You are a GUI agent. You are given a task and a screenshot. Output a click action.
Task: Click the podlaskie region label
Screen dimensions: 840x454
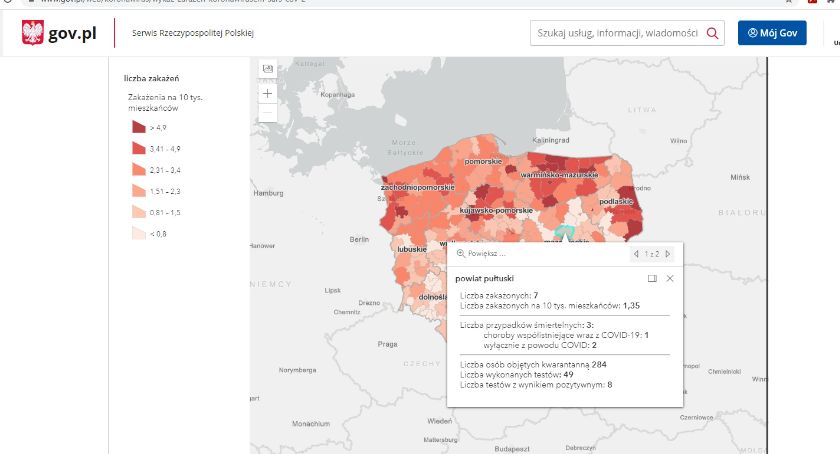[616, 202]
